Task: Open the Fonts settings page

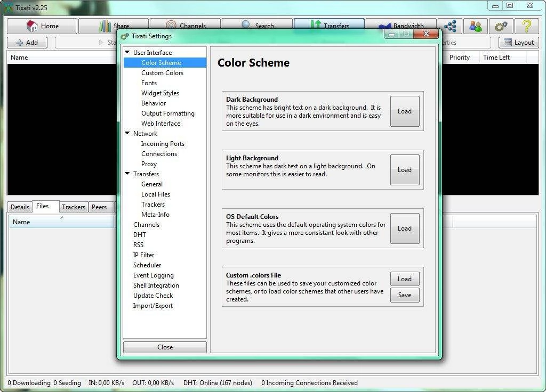Action: point(149,83)
